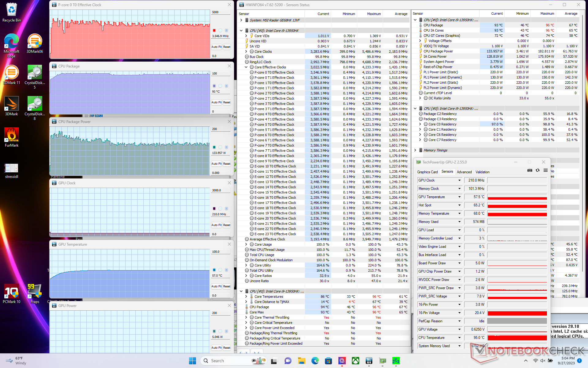Launch PCMark 10 from the desktop

click(x=12, y=294)
